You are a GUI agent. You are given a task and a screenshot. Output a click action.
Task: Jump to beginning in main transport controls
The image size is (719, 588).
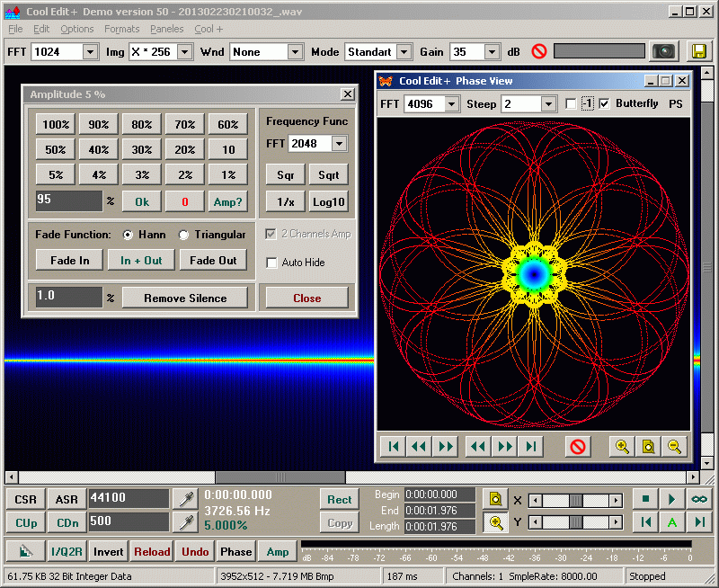pyautogui.click(x=645, y=522)
